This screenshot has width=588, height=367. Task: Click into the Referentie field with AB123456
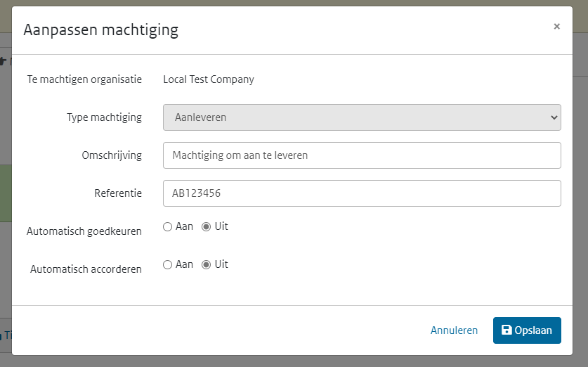pos(361,193)
